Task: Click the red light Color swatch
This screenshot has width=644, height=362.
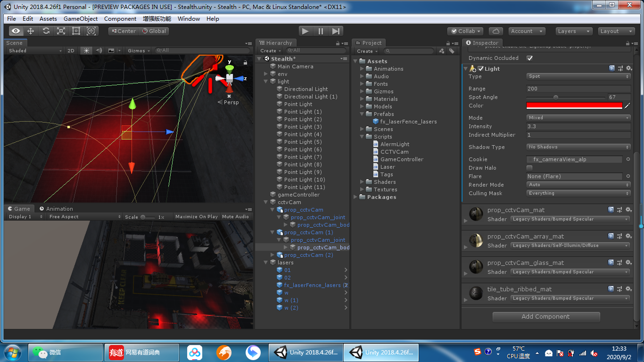Action: point(574,106)
